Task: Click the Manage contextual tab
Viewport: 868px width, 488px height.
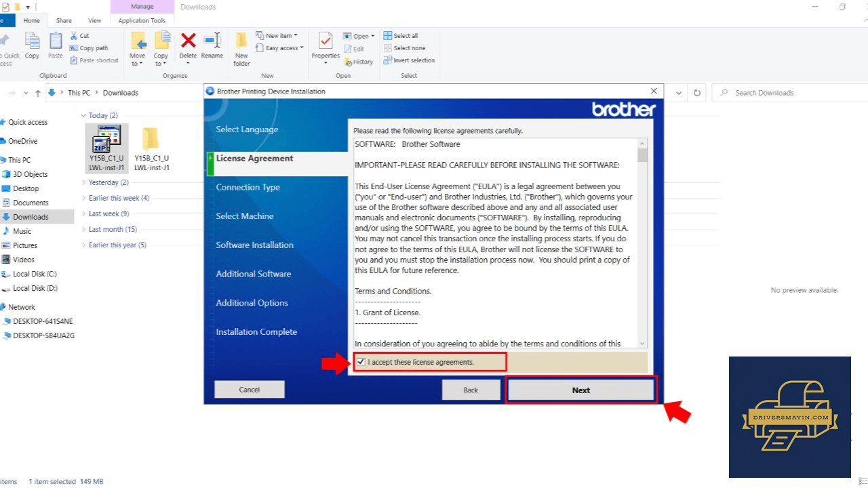Action: [142, 7]
